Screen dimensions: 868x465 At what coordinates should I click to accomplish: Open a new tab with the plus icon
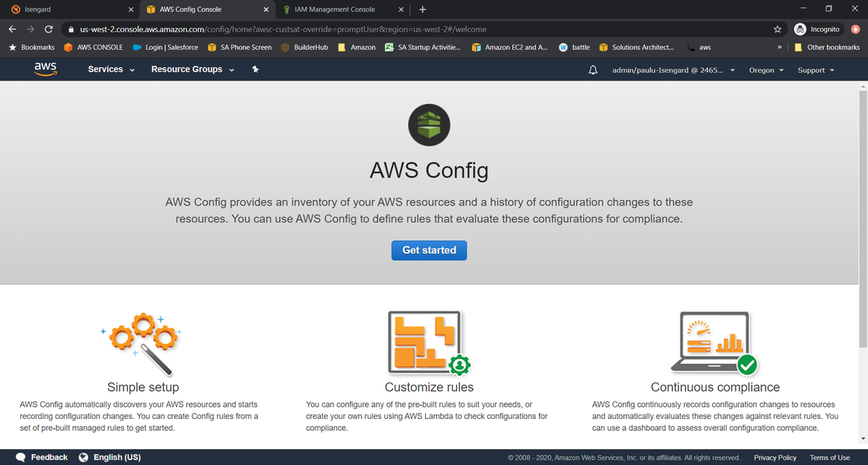pos(423,9)
